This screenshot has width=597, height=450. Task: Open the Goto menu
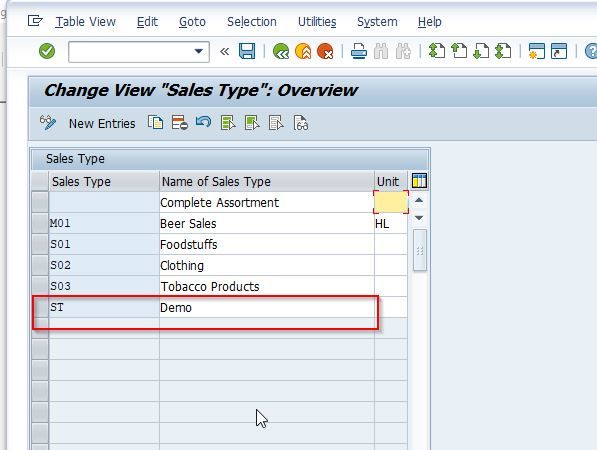click(192, 22)
